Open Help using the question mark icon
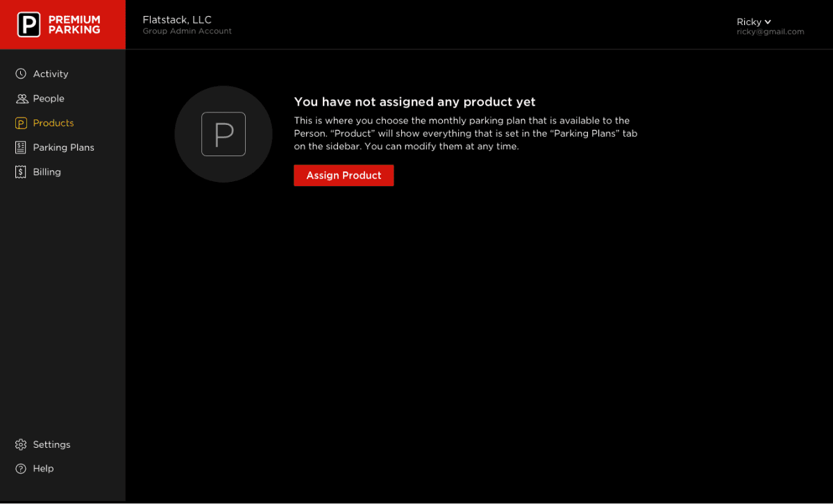Image resolution: width=833 pixels, height=504 pixels. coord(21,469)
